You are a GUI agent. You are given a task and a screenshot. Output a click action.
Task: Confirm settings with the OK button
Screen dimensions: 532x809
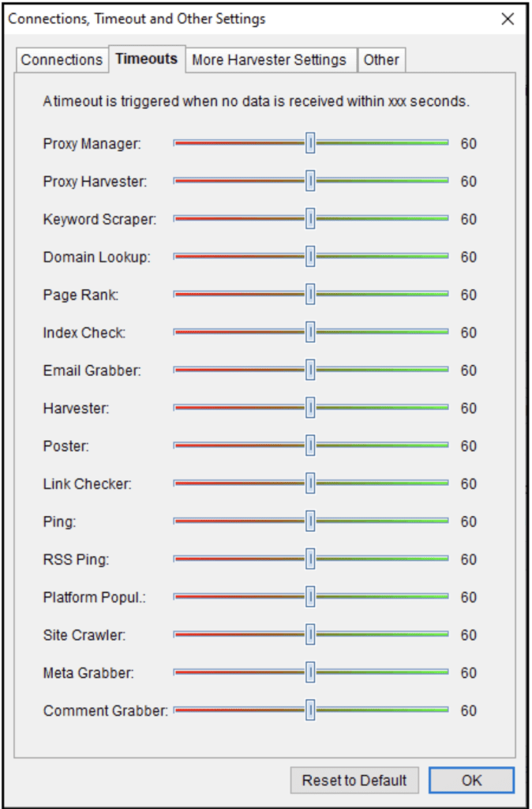[x=471, y=780]
